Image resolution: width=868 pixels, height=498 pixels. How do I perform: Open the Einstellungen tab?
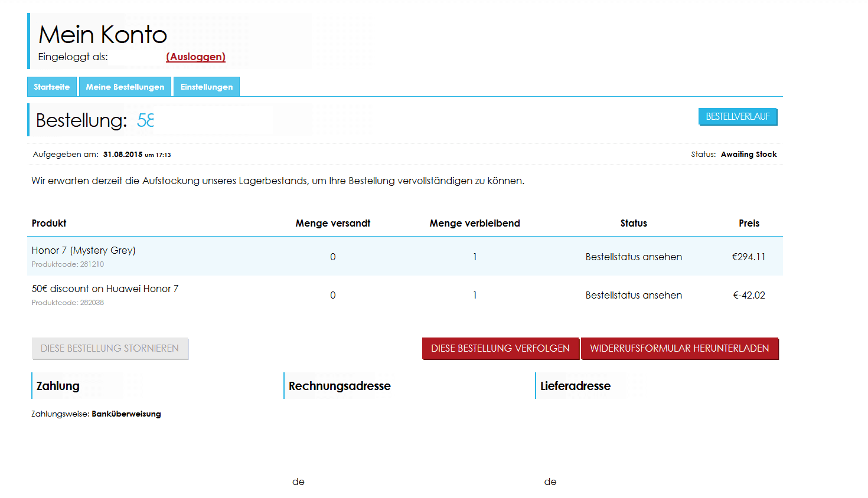[207, 87]
